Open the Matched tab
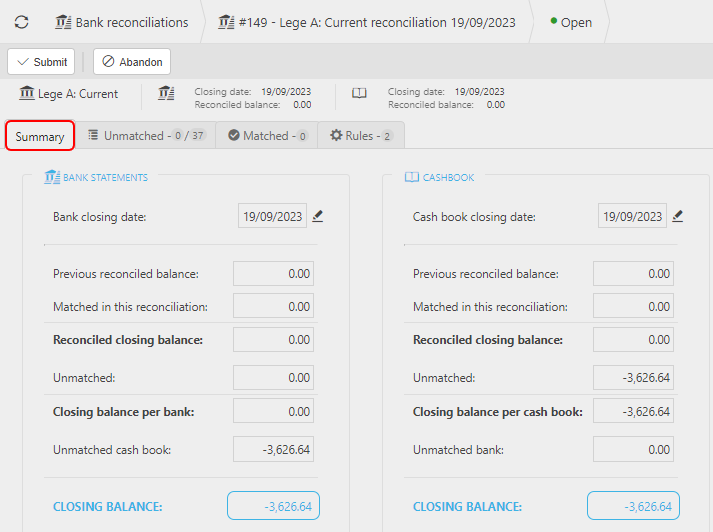Viewport: 713px width, 532px height. pos(267,136)
